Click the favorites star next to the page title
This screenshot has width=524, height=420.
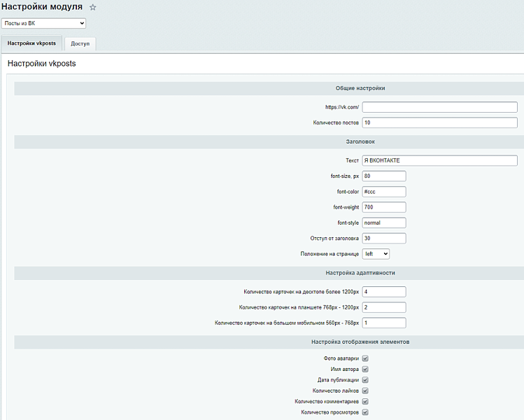click(93, 7)
